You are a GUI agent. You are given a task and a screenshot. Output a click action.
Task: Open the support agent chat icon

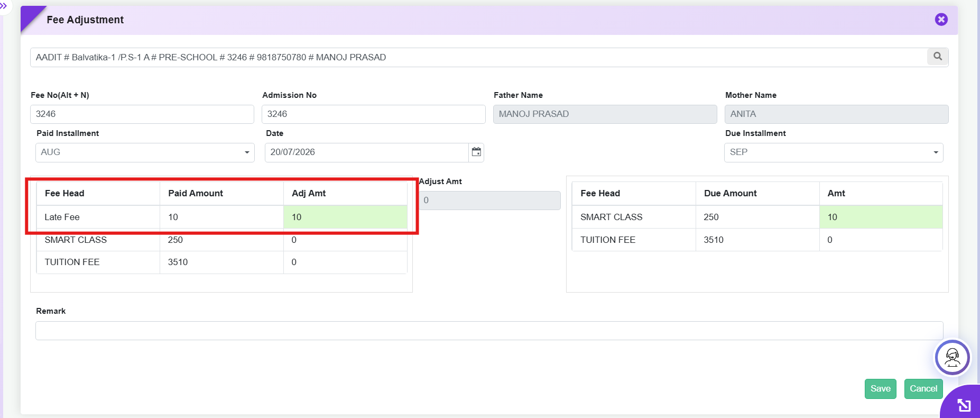pos(953,357)
